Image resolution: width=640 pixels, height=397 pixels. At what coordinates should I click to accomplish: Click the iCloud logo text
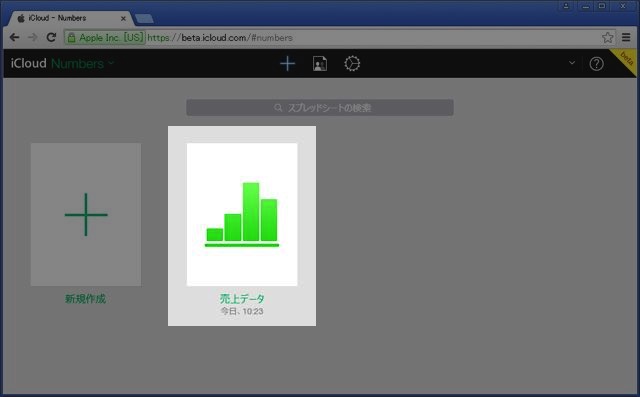tap(29, 64)
